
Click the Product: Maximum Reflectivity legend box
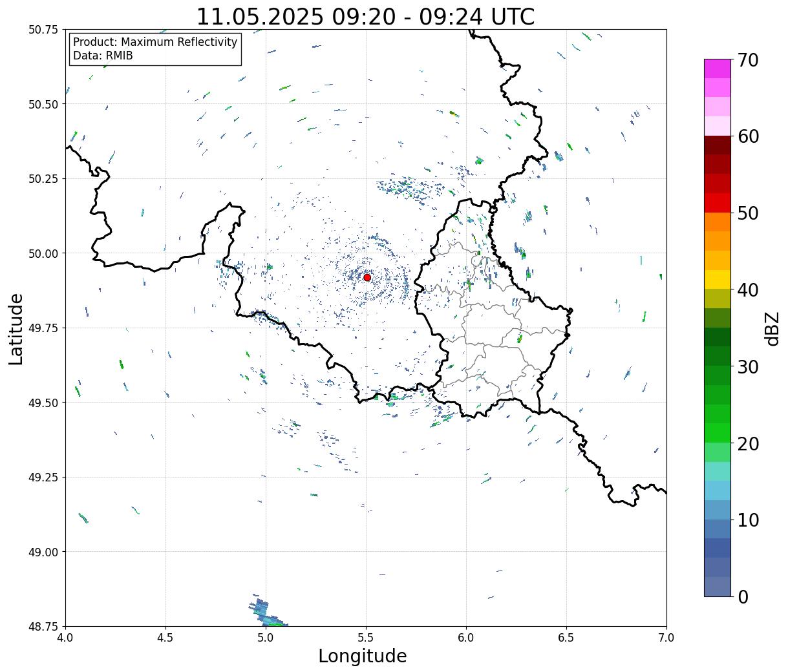click(x=155, y=49)
